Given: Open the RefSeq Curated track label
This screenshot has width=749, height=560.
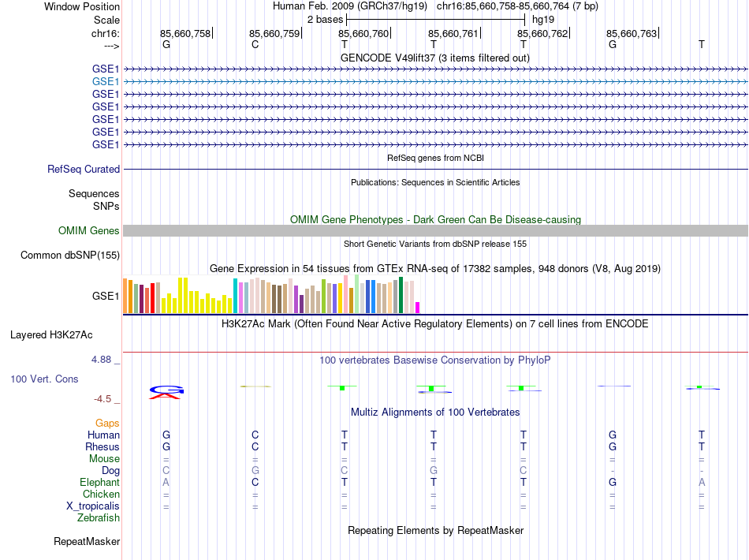Looking at the screenshot, I should click(84, 169).
